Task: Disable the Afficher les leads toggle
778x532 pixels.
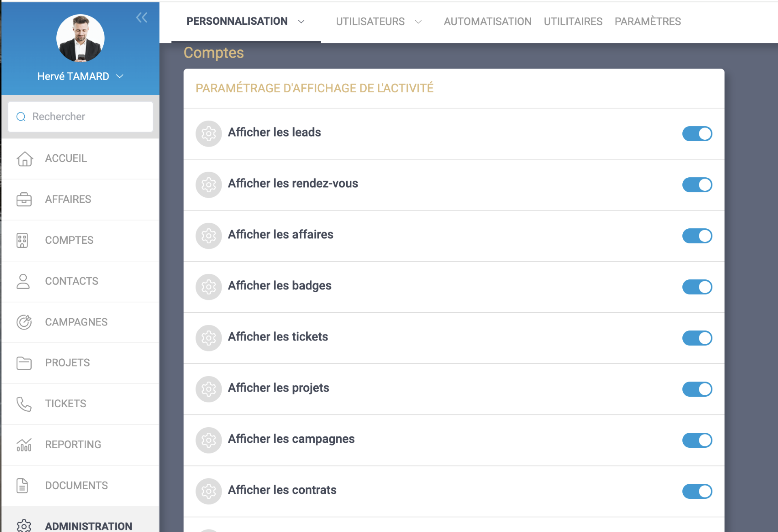Action: pyautogui.click(x=697, y=134)
